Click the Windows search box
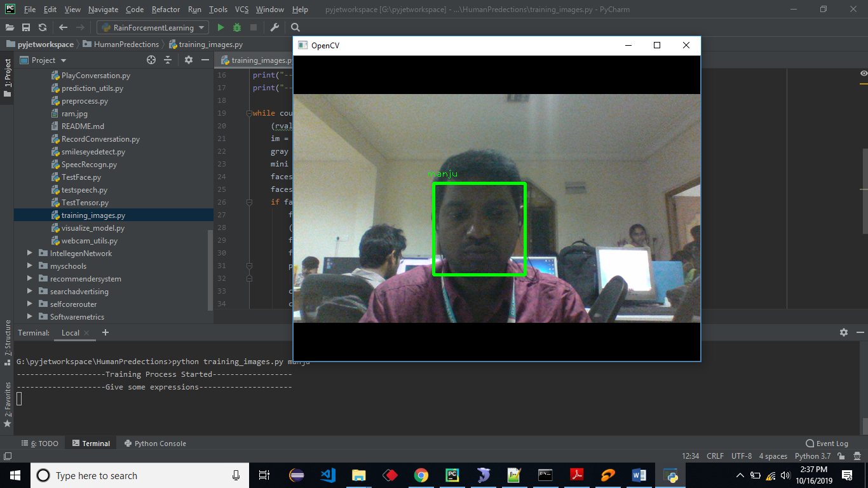868x488 pixels. coord(139,475)
